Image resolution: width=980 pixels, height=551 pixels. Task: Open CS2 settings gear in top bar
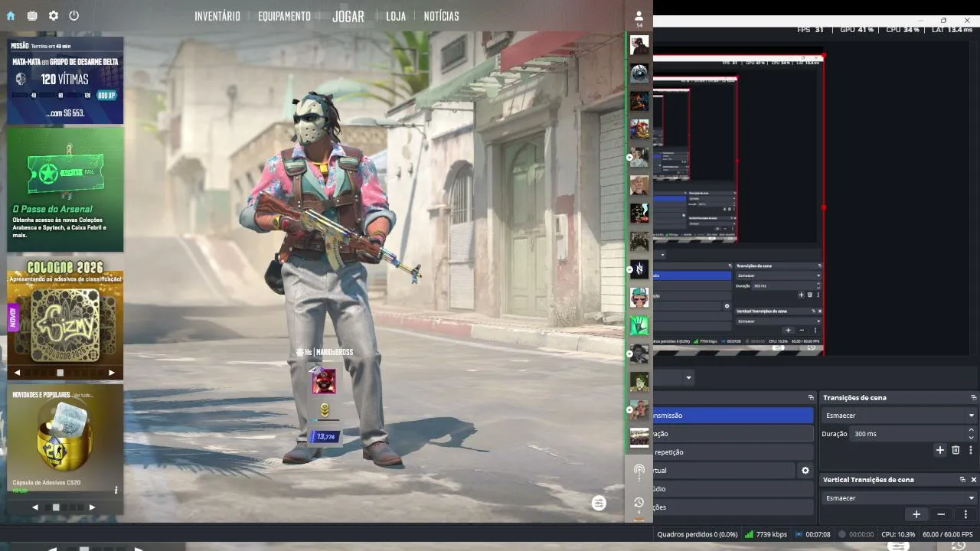tap(54, 15)
